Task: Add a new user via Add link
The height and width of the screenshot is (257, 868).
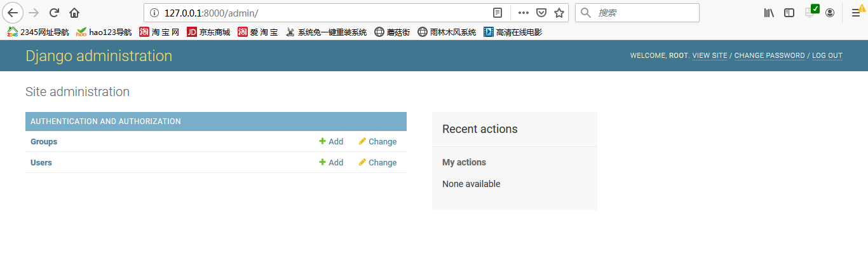Action: (x=331, y=163)
